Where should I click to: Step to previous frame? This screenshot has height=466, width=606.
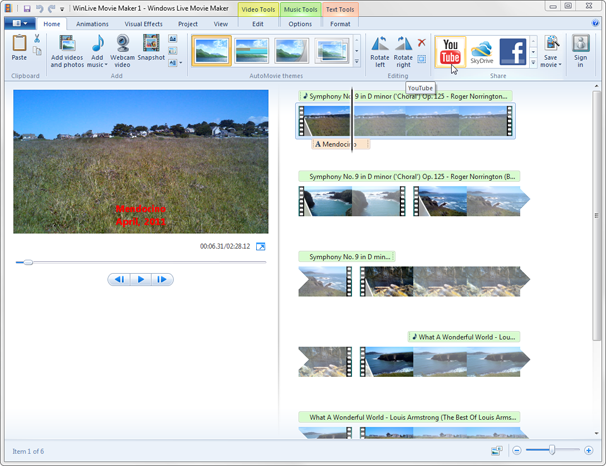[x=119, y=279]
